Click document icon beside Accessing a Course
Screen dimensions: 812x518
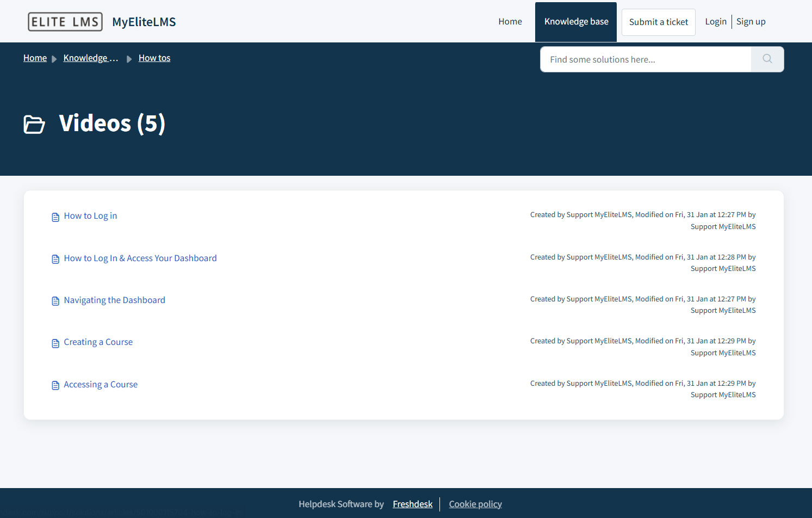[55, 385]
